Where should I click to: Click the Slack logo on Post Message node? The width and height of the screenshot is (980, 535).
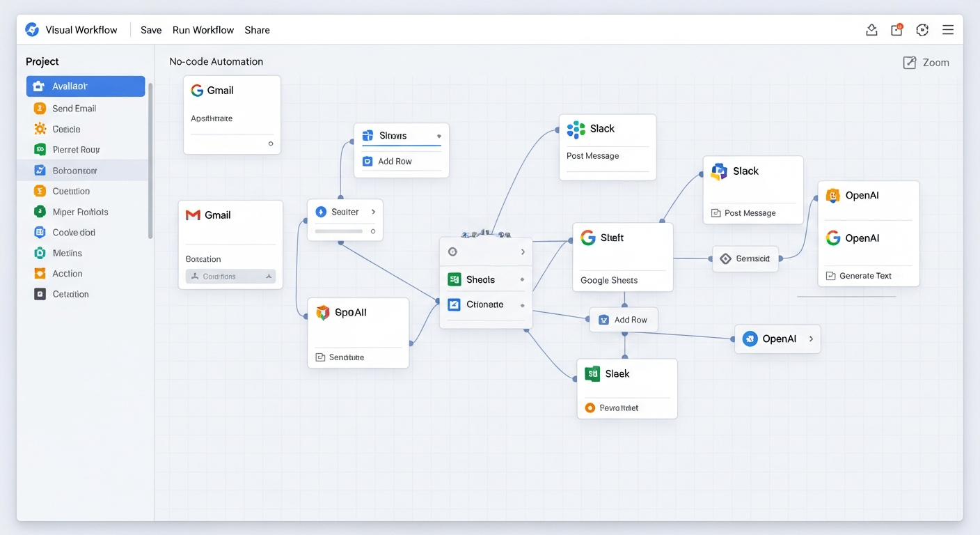pos(576,129)
